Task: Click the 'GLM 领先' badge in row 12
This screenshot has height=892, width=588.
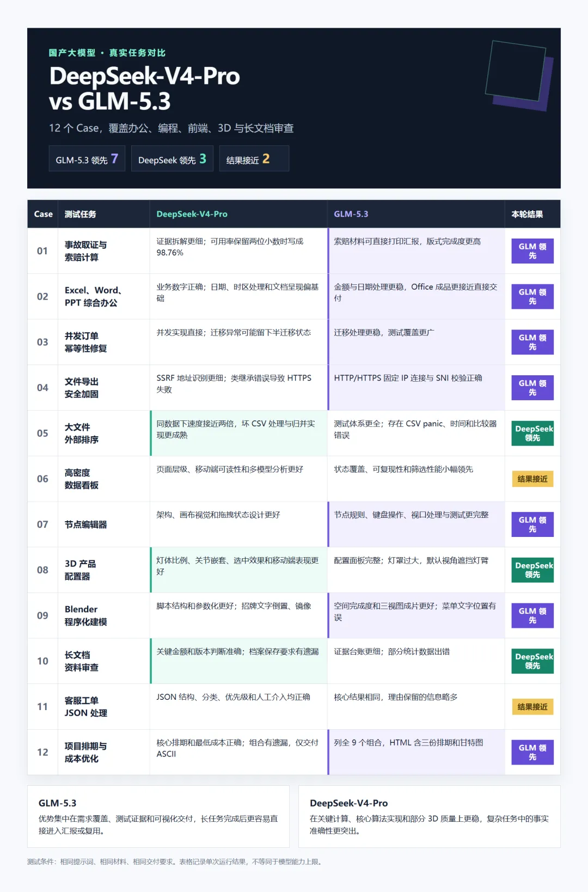Action: pos(532,753)
